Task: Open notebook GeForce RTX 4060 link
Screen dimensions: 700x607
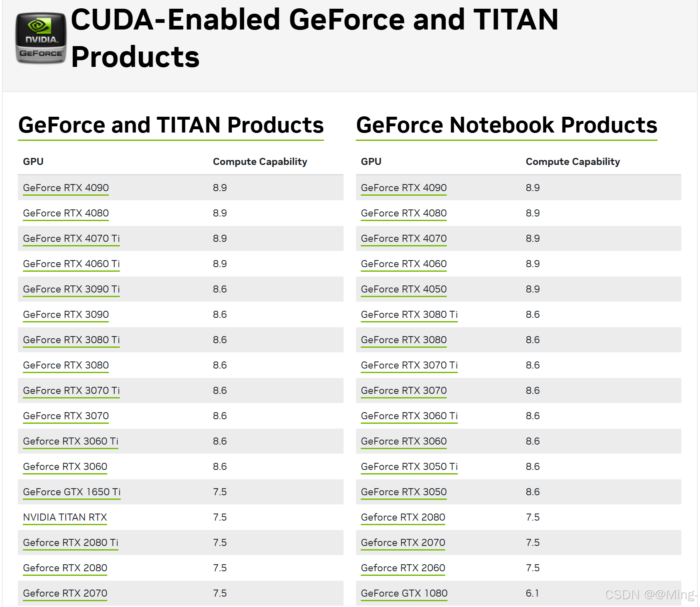Action: tap(404, 264)
